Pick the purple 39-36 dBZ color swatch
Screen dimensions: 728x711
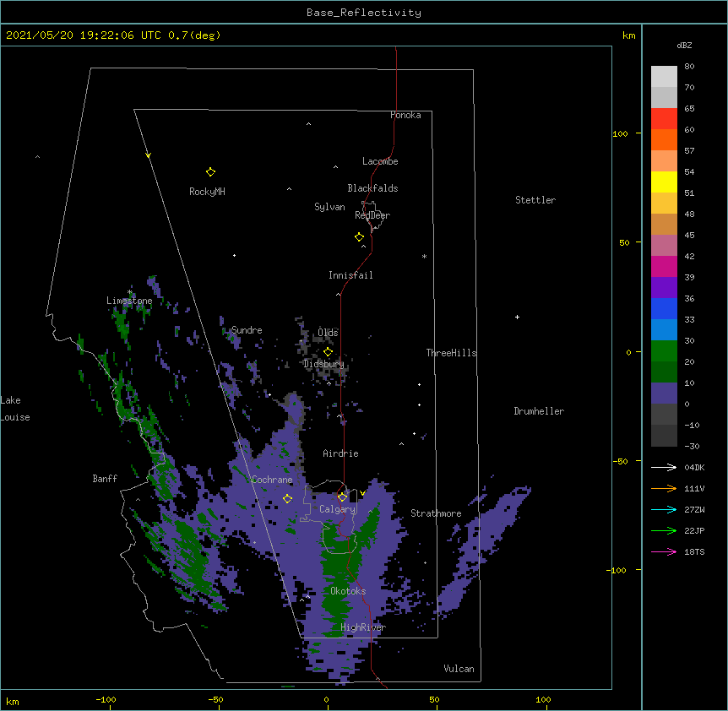(x=664, y=288)
